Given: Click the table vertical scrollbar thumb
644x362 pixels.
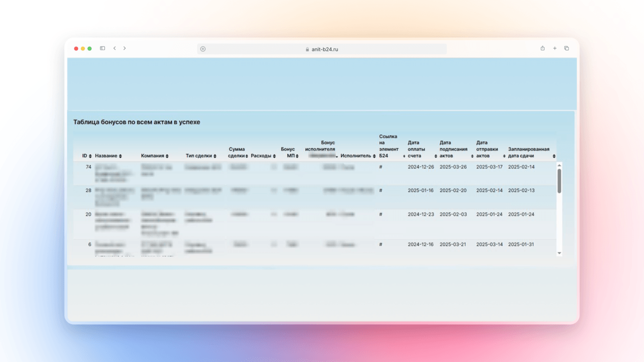Looking at the screenshot, I should [x=559, y=181].
